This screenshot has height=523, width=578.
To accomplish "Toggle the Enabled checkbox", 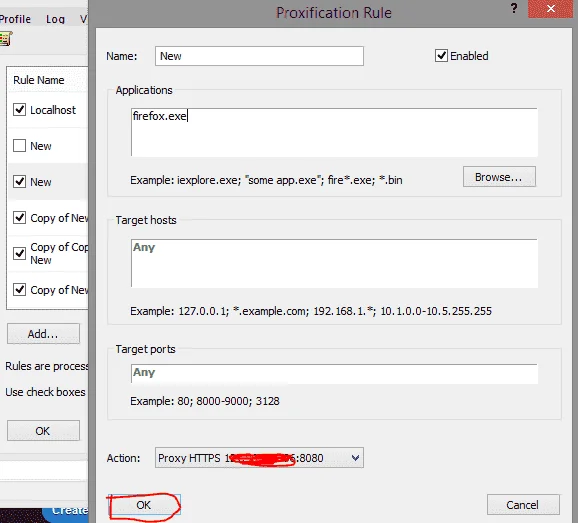I will point(441,56).
